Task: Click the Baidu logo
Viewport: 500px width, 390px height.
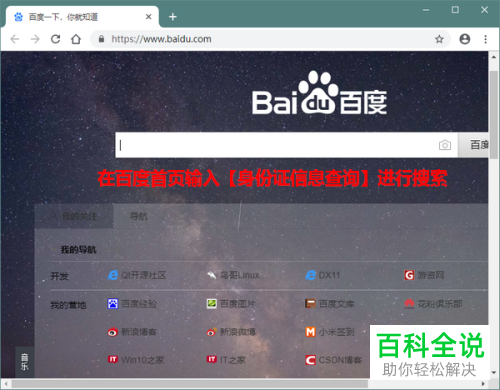Action: pyautogui.click(x=319, y=93)
